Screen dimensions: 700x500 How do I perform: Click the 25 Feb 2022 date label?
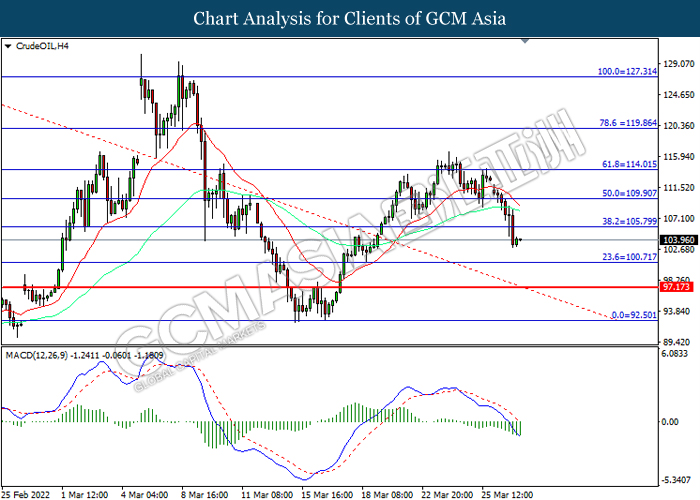coord(25,495)
